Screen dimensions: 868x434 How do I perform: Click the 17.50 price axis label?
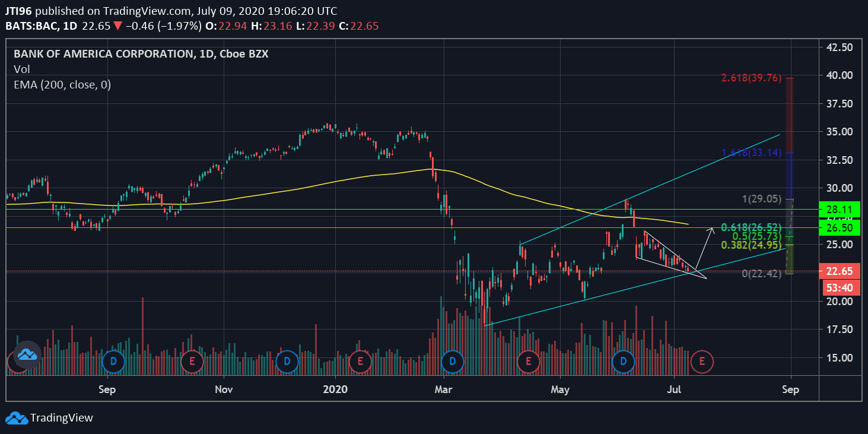coord(840,330)
